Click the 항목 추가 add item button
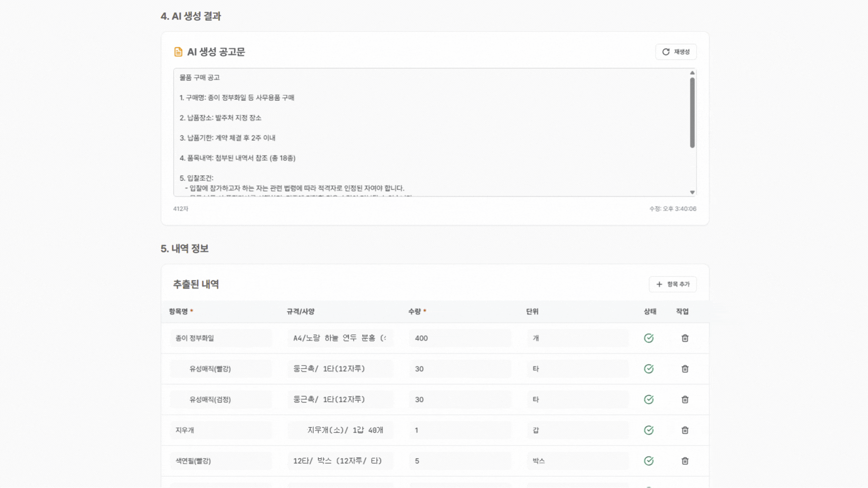 [x=672, y=284]
